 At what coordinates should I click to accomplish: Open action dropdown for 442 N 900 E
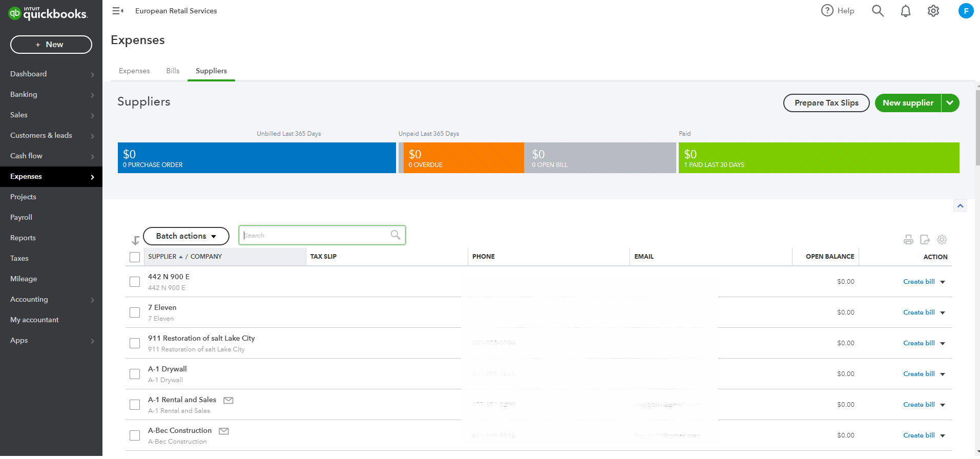click(x=943, y=282)
